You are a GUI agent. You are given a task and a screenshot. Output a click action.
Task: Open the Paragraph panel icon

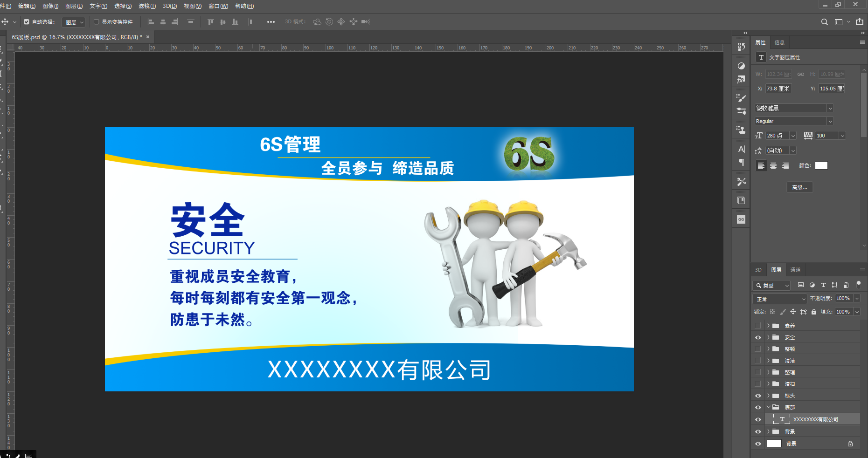tap(741, 163)
